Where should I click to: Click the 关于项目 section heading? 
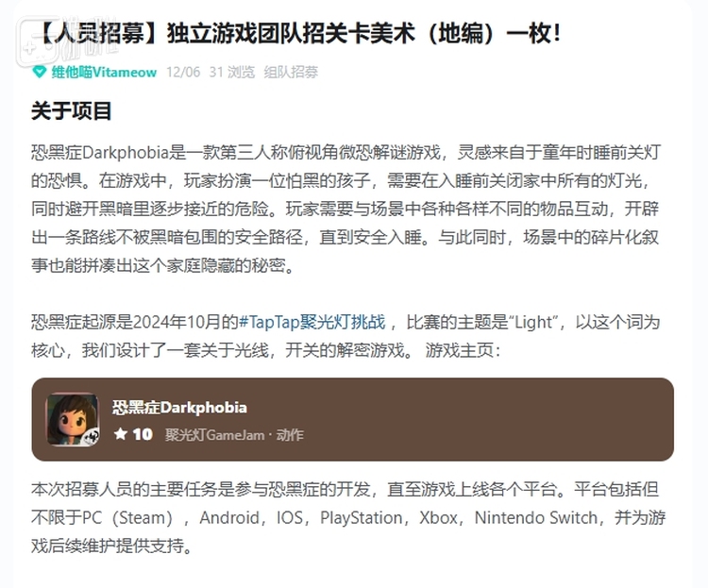coord(71,111)
